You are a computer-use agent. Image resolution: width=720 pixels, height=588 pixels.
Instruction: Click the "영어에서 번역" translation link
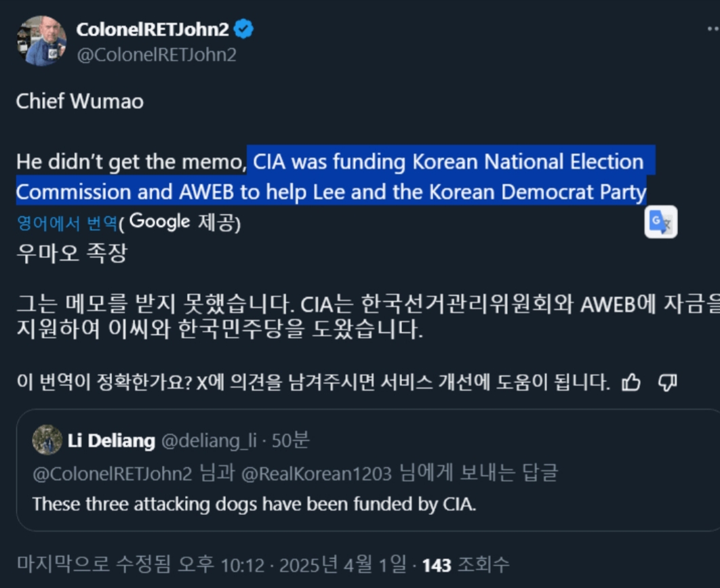pyautogui.click(x=66, y=222)
